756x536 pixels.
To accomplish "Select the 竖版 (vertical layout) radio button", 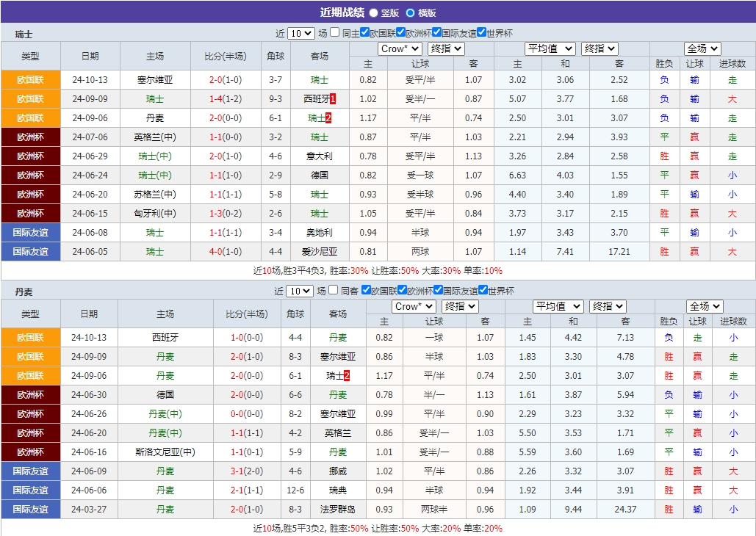I will [x=372, y=12].
